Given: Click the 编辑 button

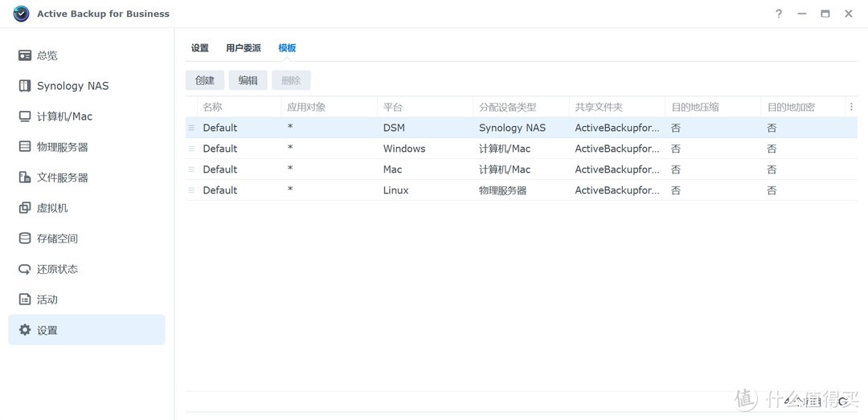Looking at the screenshot, I should (x=248, y=80).
